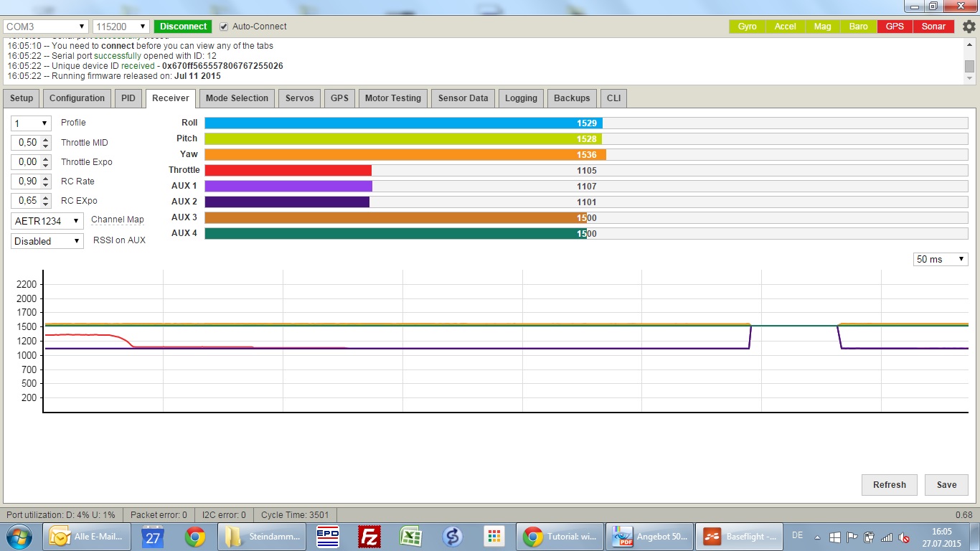The image size is (980, 551).
Task: Toggle the Auto-Connect checkbox
Action: [x=224, y=27]
